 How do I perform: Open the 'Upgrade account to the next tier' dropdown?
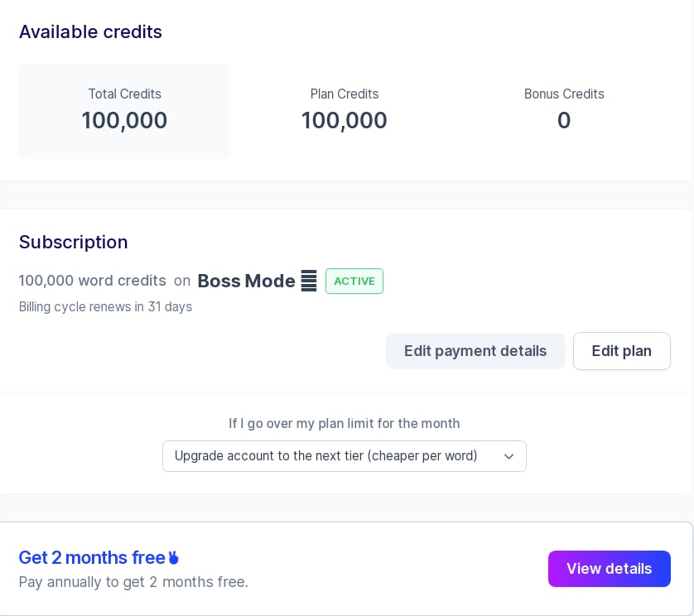pos(344,456)
